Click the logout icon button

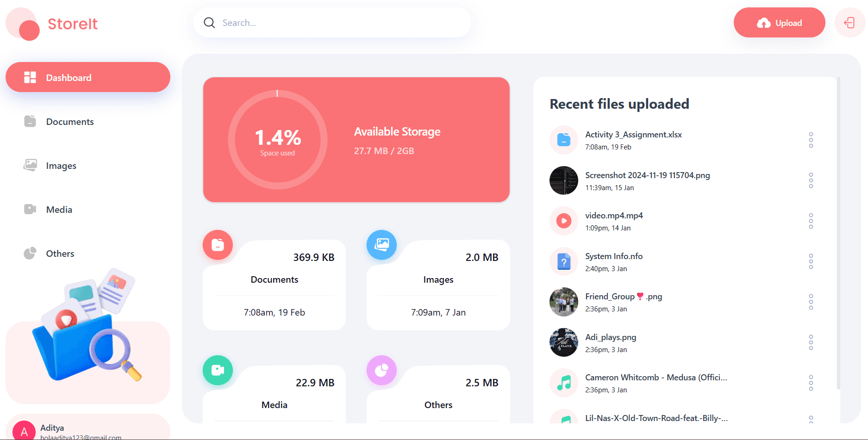click(849, 23)
